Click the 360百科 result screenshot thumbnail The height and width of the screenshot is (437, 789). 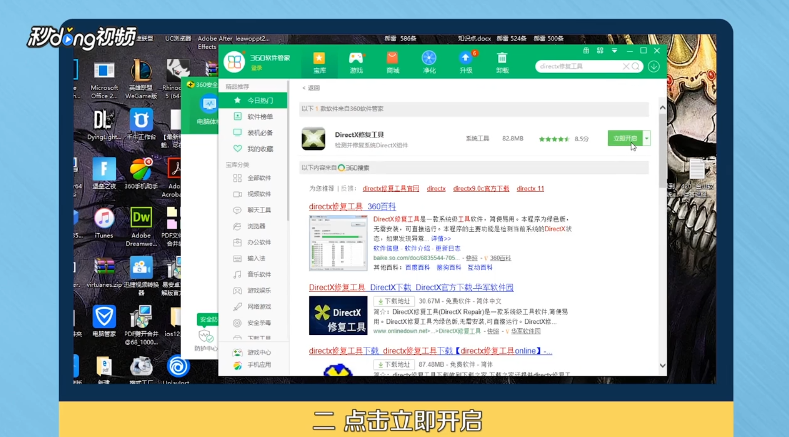coord(338,243)
